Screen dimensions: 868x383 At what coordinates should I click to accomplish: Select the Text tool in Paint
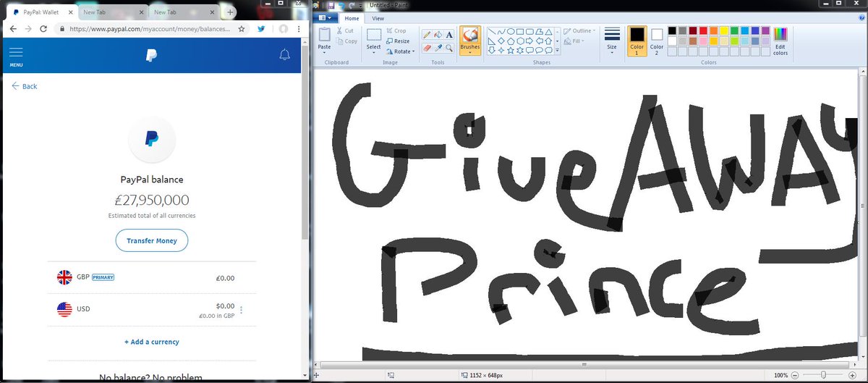click(x=449, y=35)
